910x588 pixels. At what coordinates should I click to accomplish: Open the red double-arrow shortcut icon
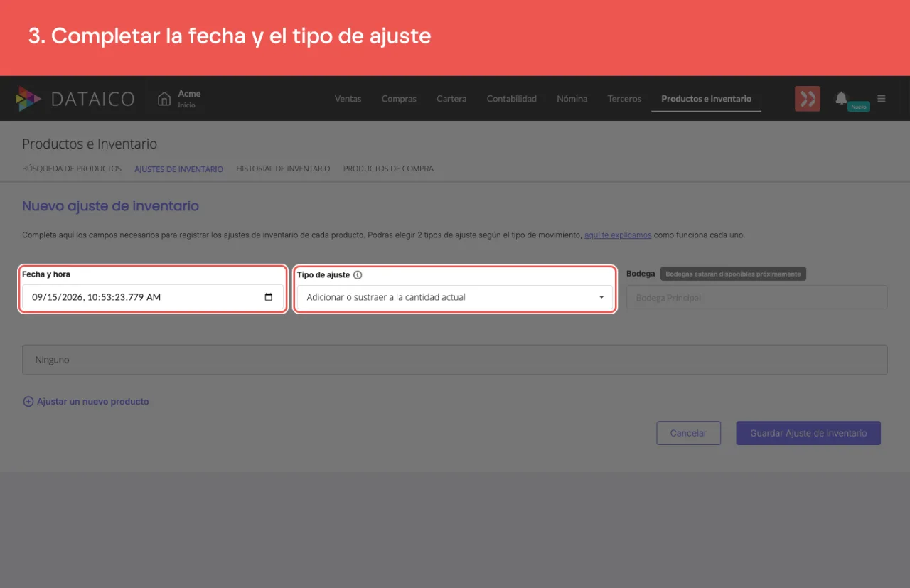(x=808, y=99)
